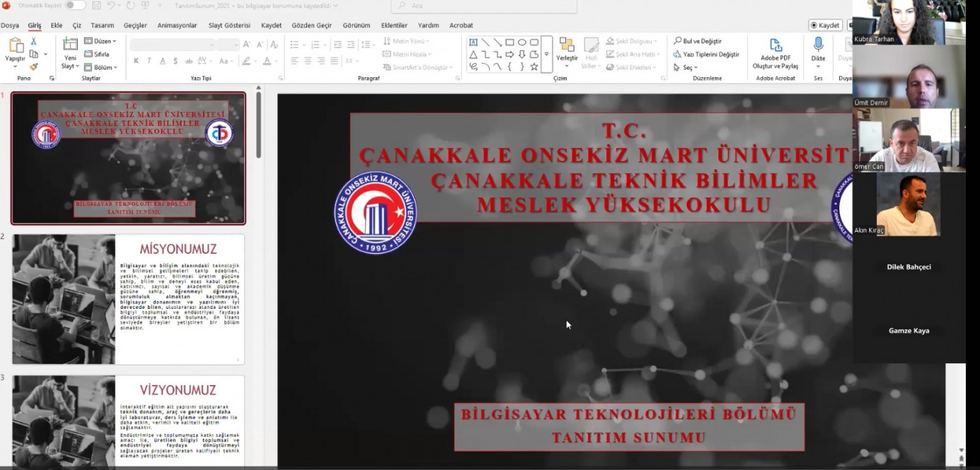The image size is (980, 470).
Task: Select the Rectangle shape in the gallery
Action: tap(509, 42)
